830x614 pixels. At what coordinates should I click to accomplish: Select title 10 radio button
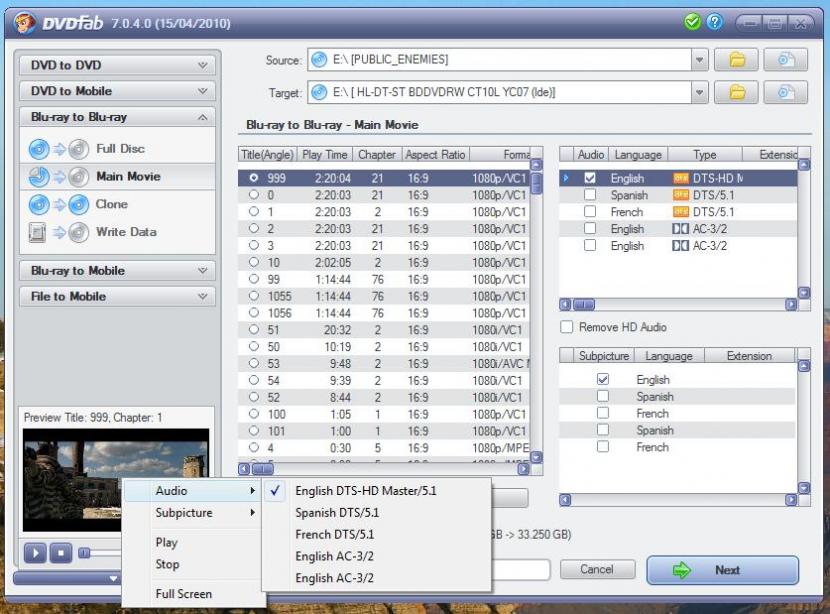254,262
